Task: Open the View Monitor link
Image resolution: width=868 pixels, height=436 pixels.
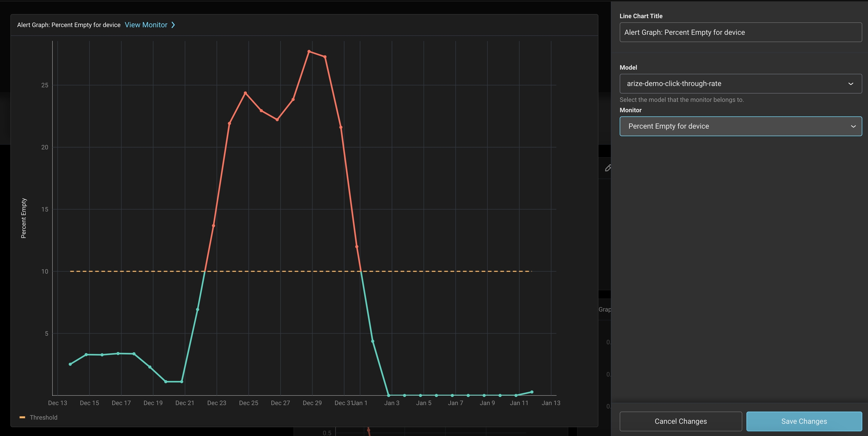Action: pos(146,25)
